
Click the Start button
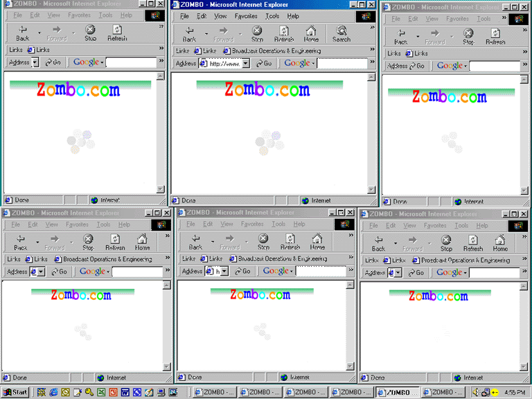16,392
